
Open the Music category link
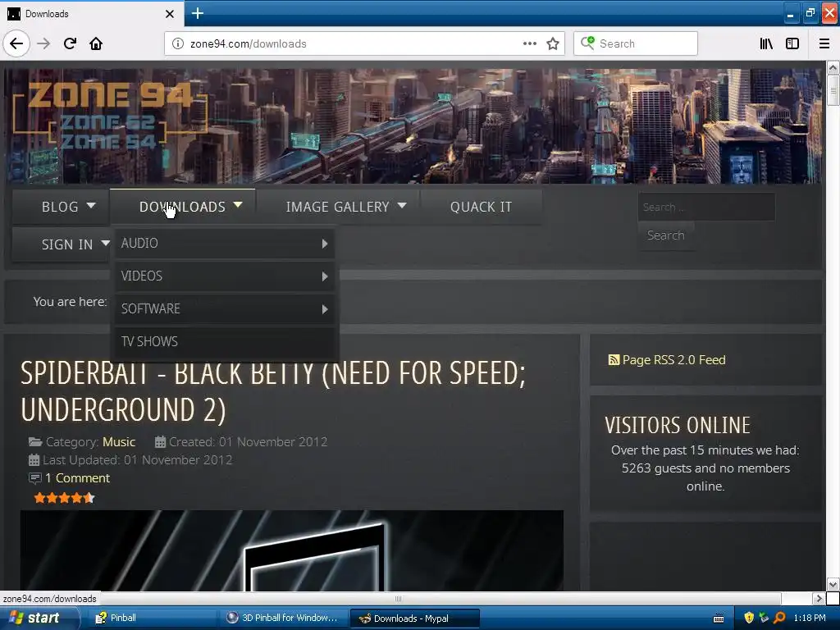coord(119,442)
